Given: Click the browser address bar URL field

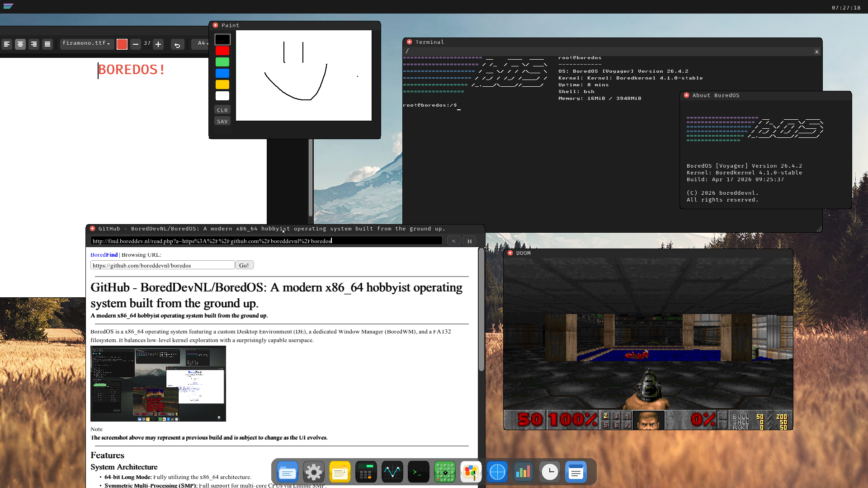Looking at the screenshot, I should coord(266,241).
